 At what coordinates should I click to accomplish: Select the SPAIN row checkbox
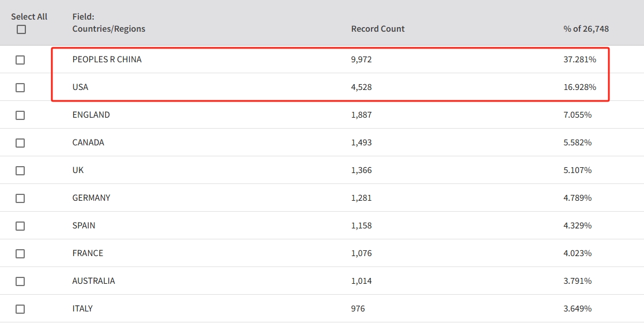[20, 226]
